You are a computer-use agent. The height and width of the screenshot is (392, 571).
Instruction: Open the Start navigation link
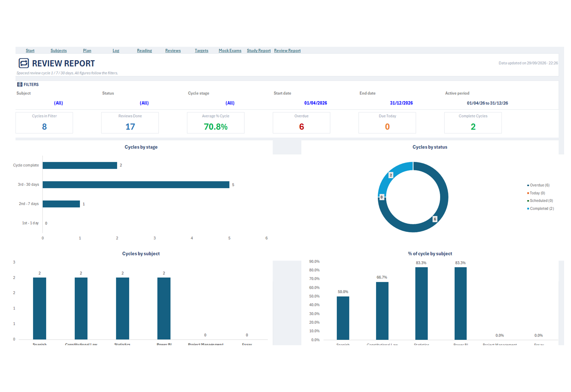30,51
